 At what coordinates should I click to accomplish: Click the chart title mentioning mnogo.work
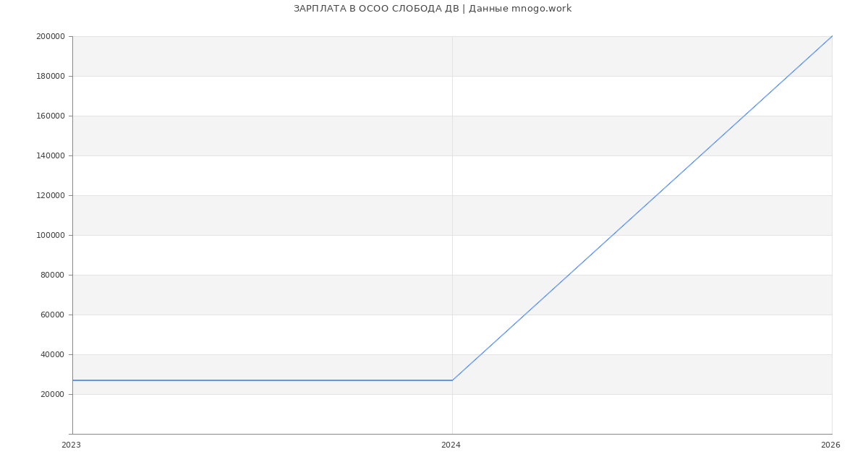click(433, 9)
